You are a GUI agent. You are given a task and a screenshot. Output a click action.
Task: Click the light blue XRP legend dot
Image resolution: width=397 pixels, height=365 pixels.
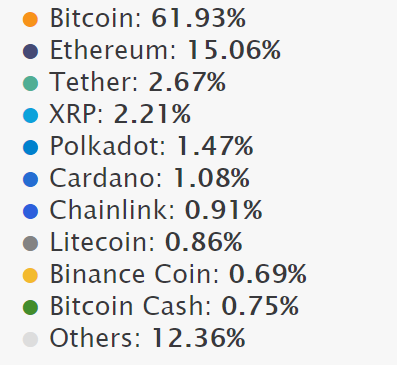(x=30, y=115)
